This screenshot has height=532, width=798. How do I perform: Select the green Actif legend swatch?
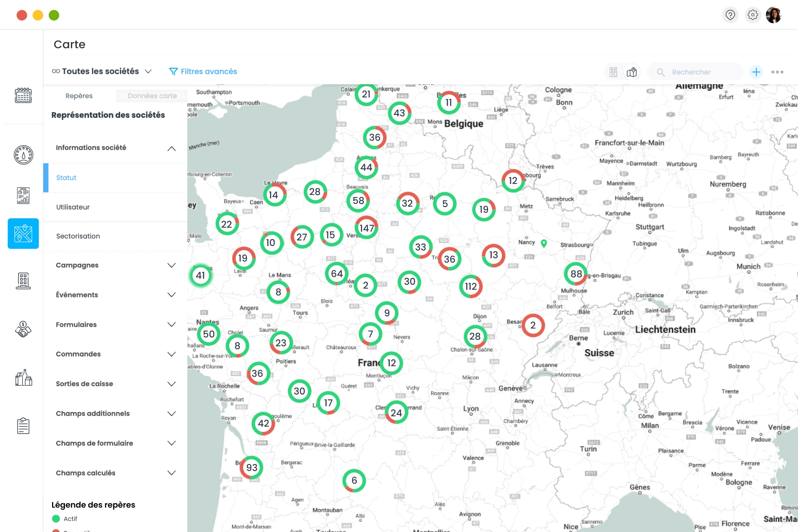tap(56, 518)
